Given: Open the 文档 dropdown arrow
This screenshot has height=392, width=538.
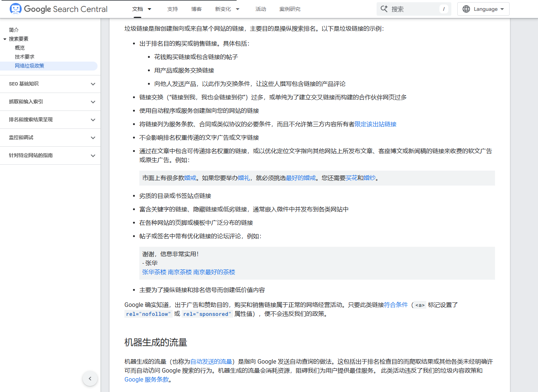Looking at the screenshot, I should tap(149, 9).
